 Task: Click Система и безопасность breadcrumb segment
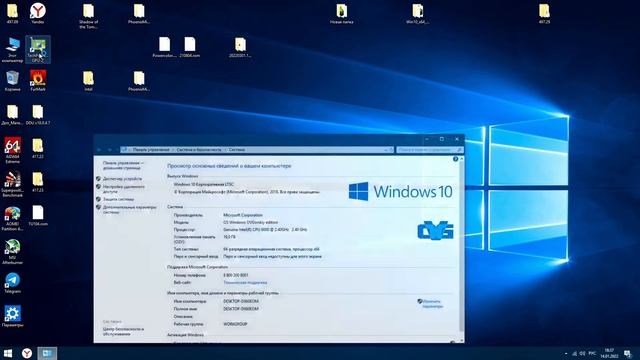199,150
